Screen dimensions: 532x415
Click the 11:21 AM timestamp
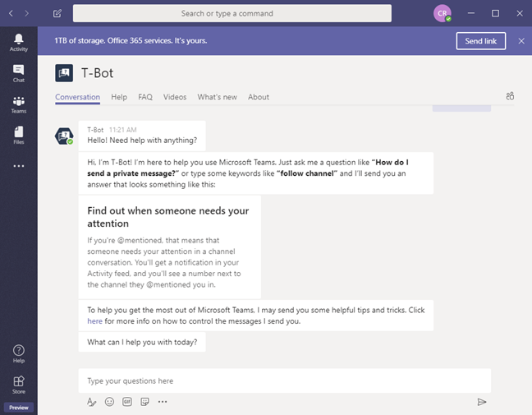click(x=123, y=130)
